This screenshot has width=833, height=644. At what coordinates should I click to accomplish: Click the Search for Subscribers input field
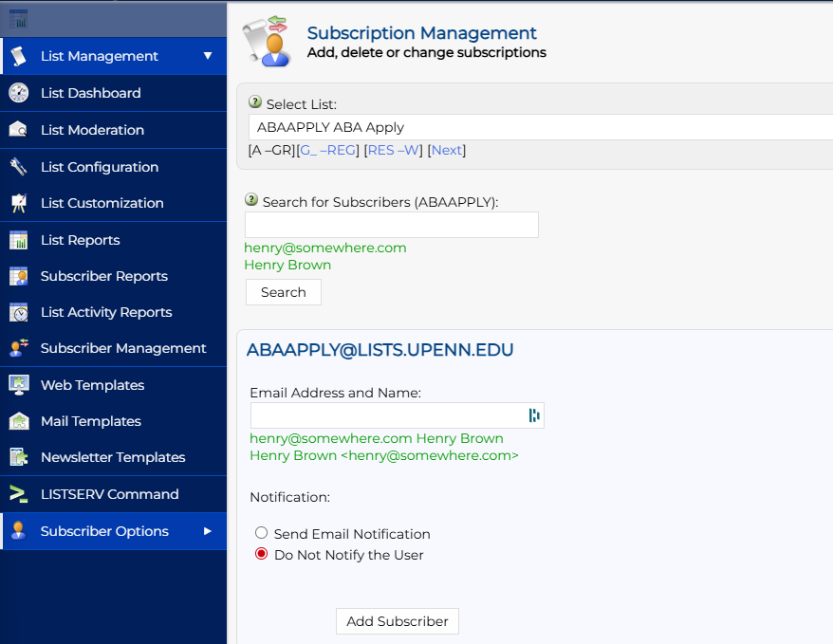click(x=392, y=225)
